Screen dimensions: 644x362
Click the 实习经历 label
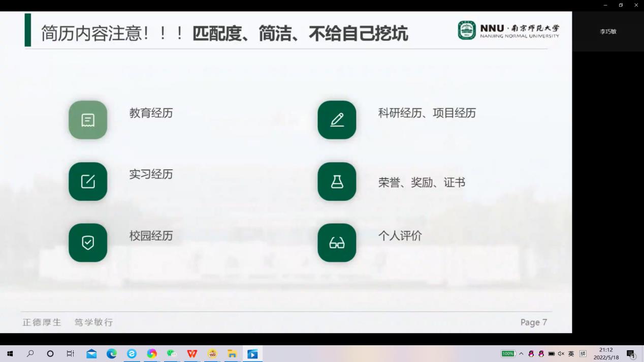151,174
